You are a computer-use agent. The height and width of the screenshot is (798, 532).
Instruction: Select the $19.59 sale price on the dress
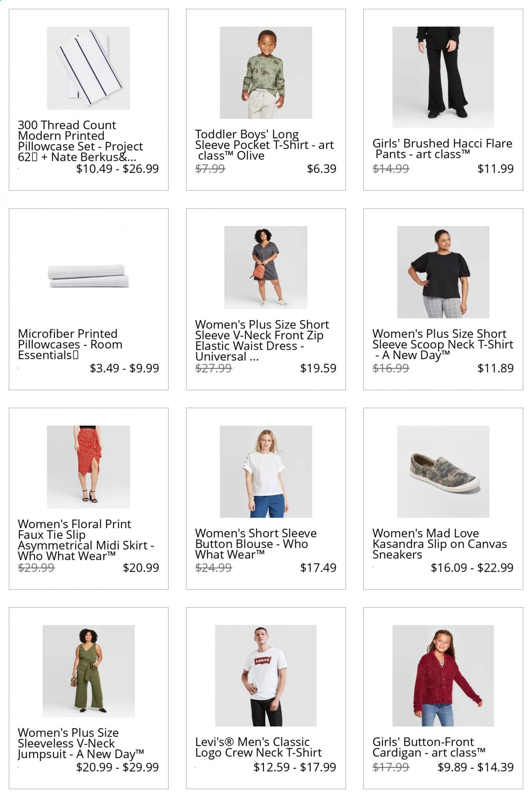point(318,368)
